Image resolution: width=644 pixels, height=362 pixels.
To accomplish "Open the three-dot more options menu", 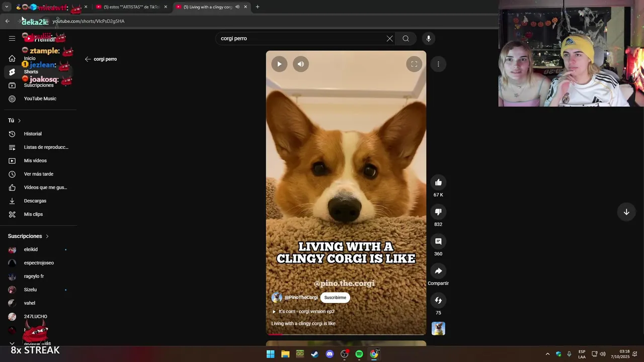I will click(438, 64).
